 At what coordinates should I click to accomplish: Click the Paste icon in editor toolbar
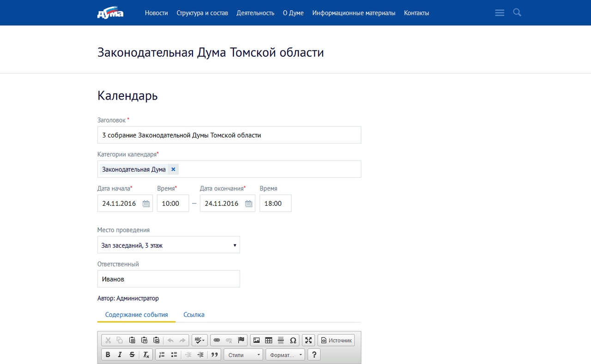132,340
